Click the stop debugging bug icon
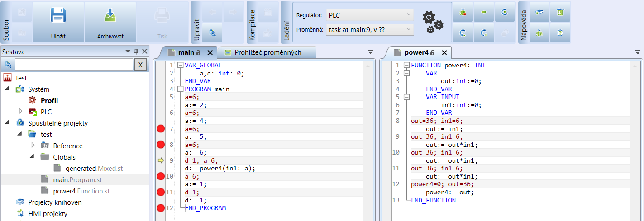The height and width of the screenshot is (221, 644). click(463, 12)
